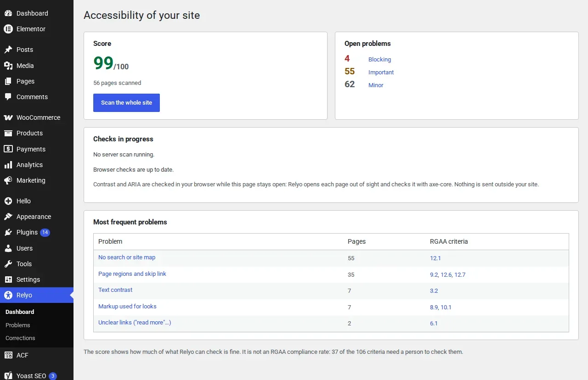Click the 56 pages scanned text
588x380 pixels.
tap(117, 83)
